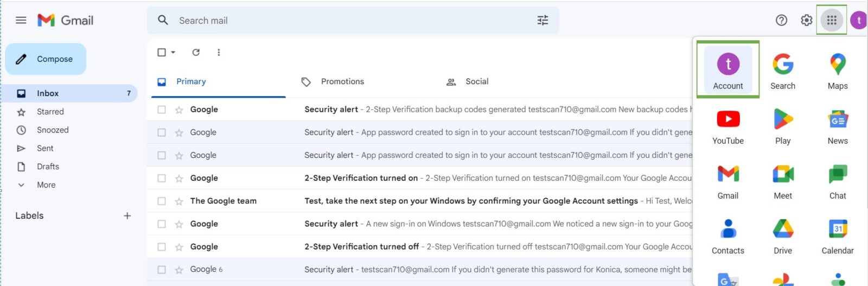Viewport: 868px width, 286px height.
Task: Open Google Play from apps grid
Action: [783, 125]
